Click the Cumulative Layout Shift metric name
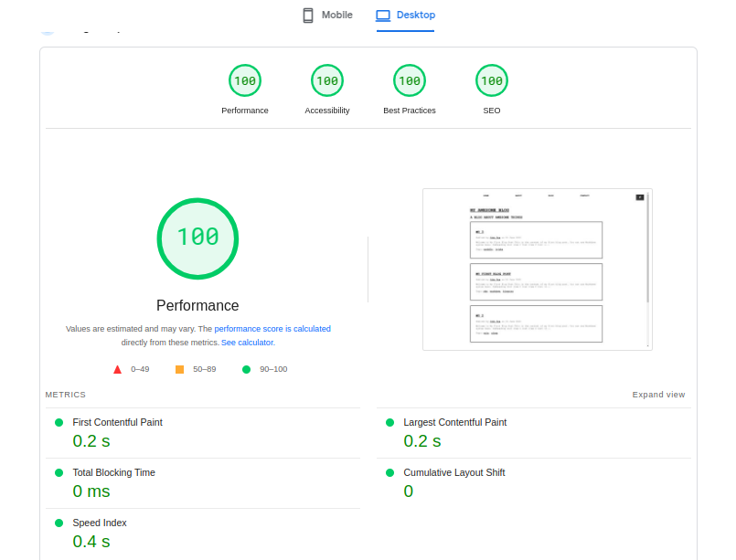 [453, 472]
